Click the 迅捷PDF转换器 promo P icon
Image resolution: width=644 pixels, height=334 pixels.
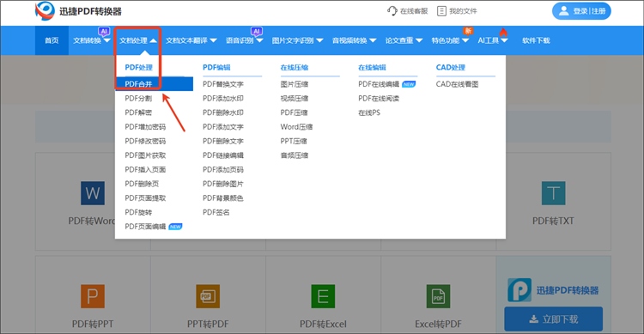[x=519, y=290]
